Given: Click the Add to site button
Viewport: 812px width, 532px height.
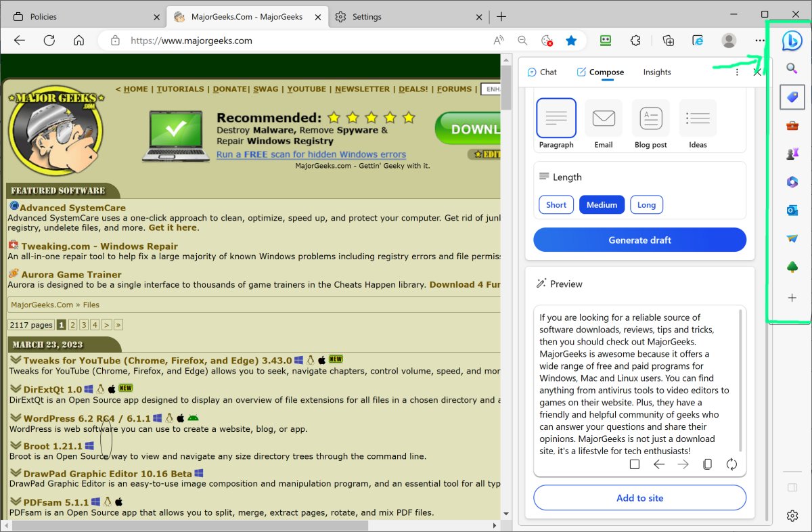Looking at the screenshot, I should tap(639, 497).
